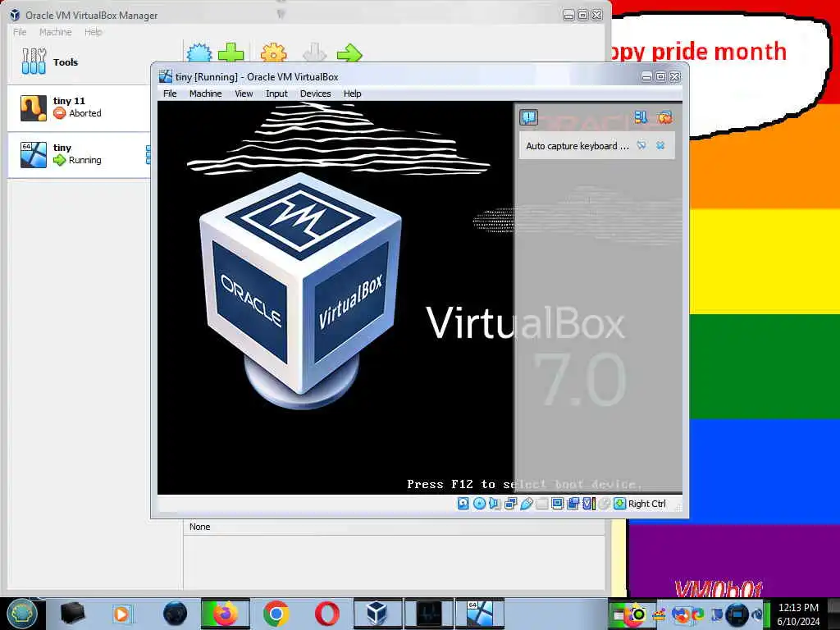Viewport: 840px width, 630px height.
Task: Select Tools in VirtualBox Manager sidebar
Action: [x=79, y=62]
